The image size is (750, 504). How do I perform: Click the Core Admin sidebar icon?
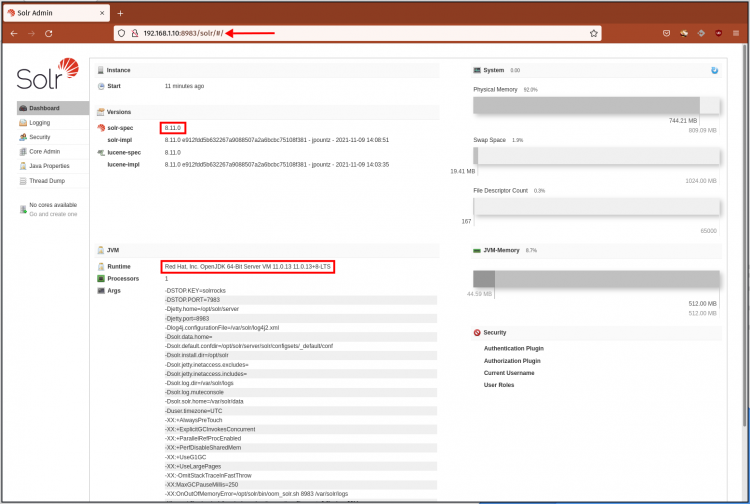(23, 152)
